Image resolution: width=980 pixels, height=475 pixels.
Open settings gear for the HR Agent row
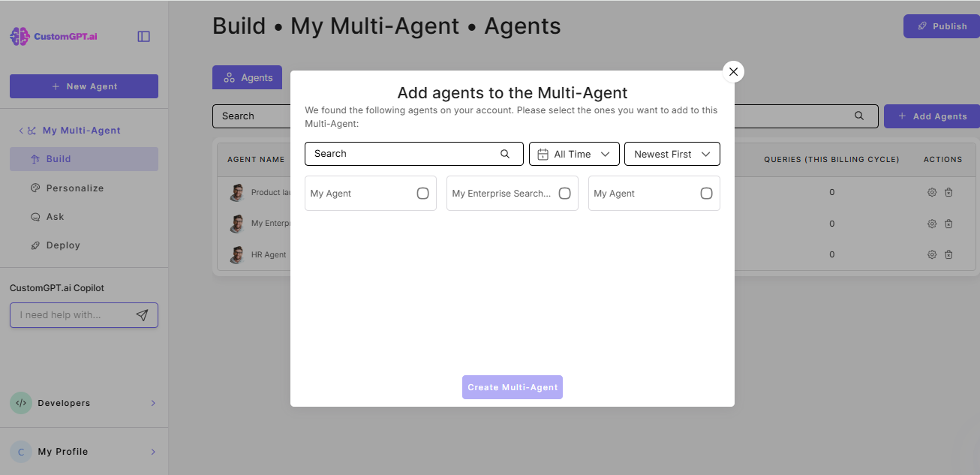(932, 254)
